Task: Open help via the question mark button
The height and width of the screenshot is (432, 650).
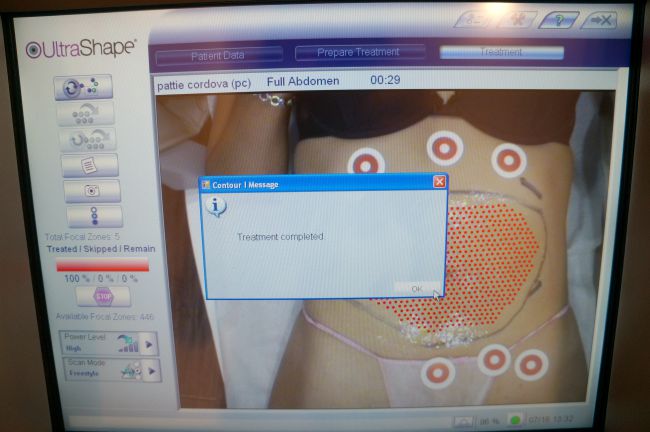Action: [558, 20]
